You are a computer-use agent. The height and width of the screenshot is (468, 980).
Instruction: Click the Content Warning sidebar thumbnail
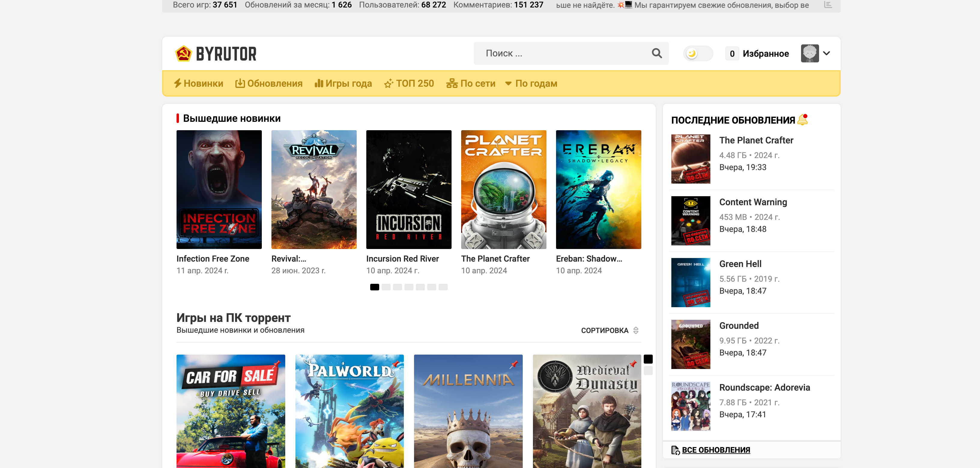pos(691,220)
